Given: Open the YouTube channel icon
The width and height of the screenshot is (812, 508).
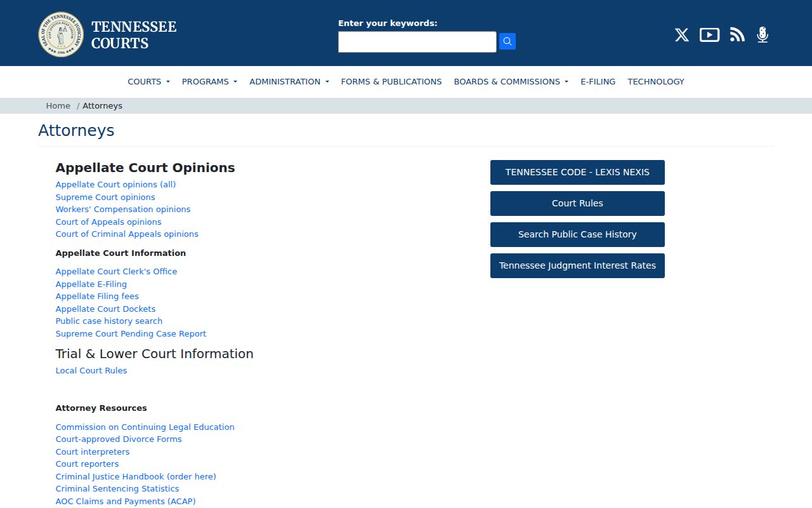Looking at the screenshot, I should click(x=709, y=35).
